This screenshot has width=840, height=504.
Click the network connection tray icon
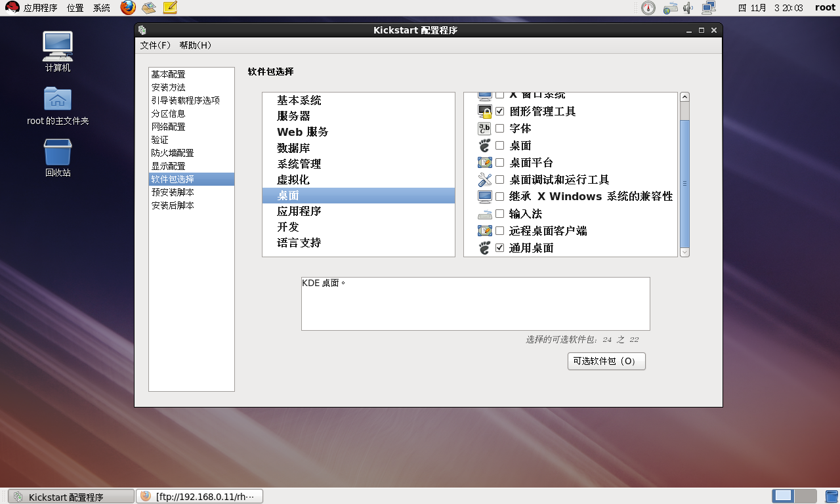tap(670, 8)
